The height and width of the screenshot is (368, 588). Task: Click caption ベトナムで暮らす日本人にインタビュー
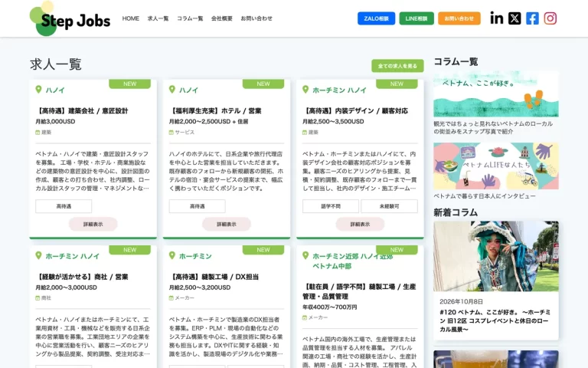coord(485,196)
